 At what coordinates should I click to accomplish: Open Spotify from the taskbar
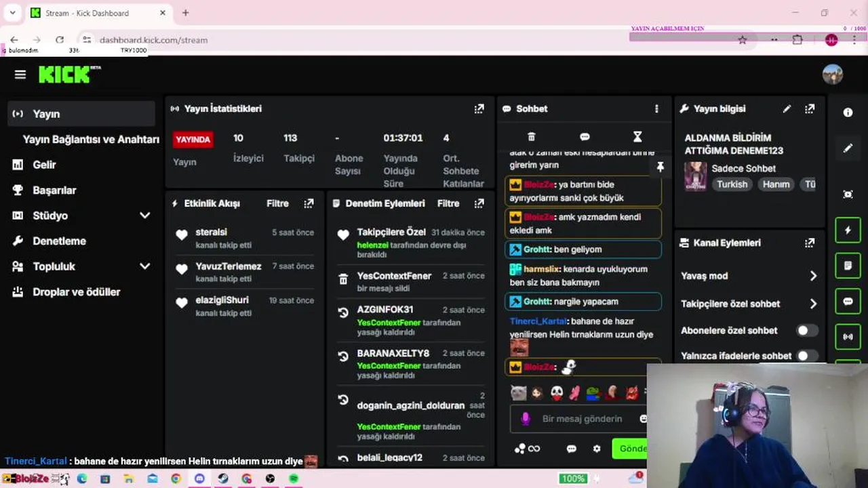(x=294, y=479)
